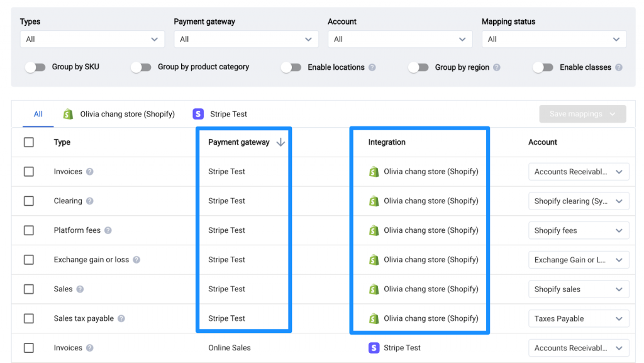Viewport: 644px width, 363px height.
Task: Click the help icon beside Platform fees
Action: (x=108, y=230)
